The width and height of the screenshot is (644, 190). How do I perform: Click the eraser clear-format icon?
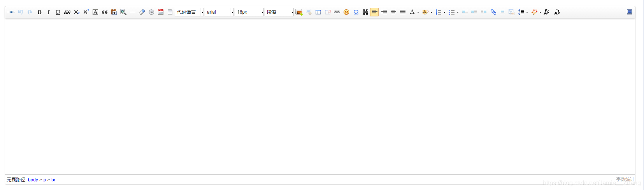[x=142, y=12]
